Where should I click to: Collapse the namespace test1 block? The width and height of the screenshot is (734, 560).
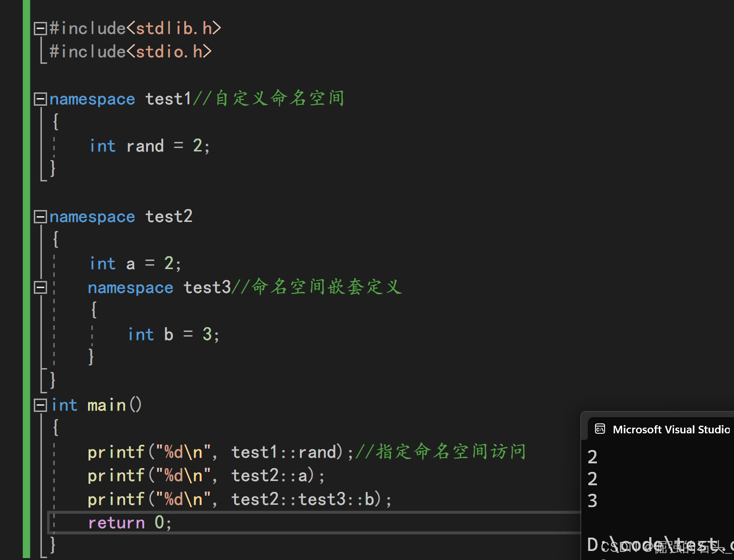point(40,99)
